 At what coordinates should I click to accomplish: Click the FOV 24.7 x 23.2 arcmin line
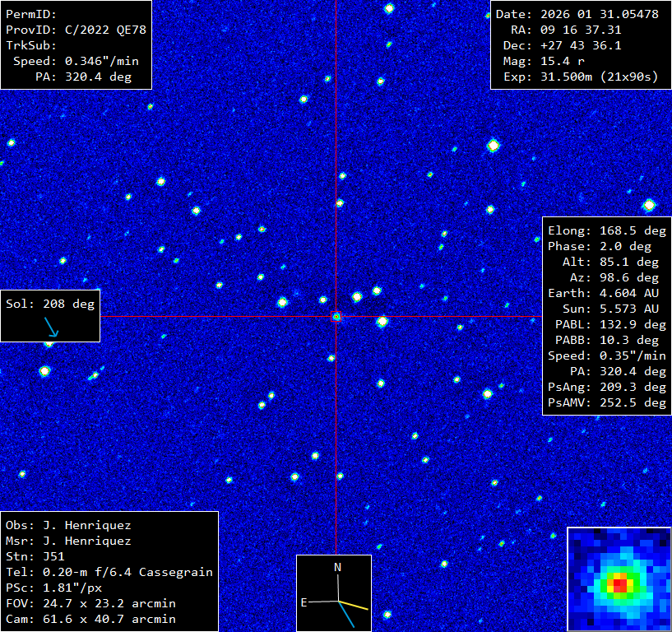coord(90,603)
